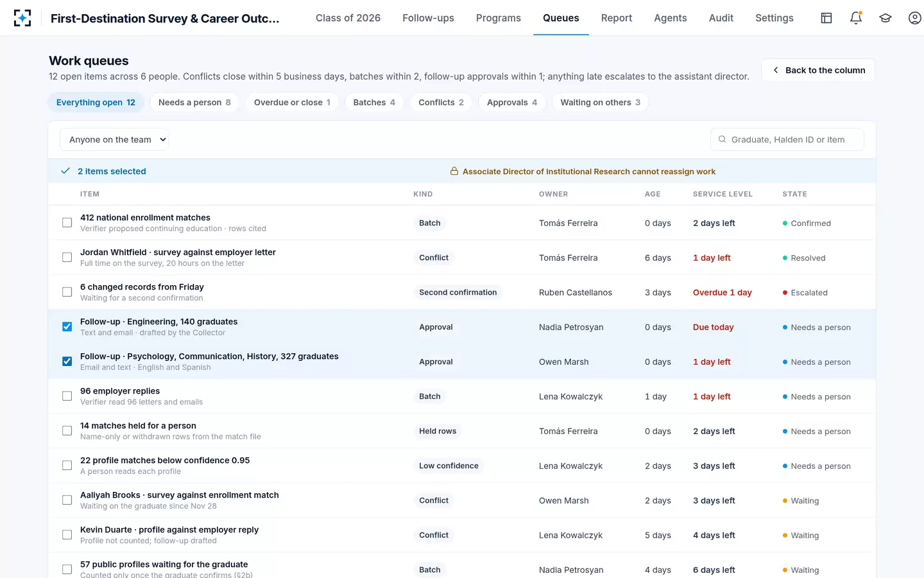This screenshot has width=924, height=578.
Task: Click the search magnifier icon
Action: (x=722, y=139)
